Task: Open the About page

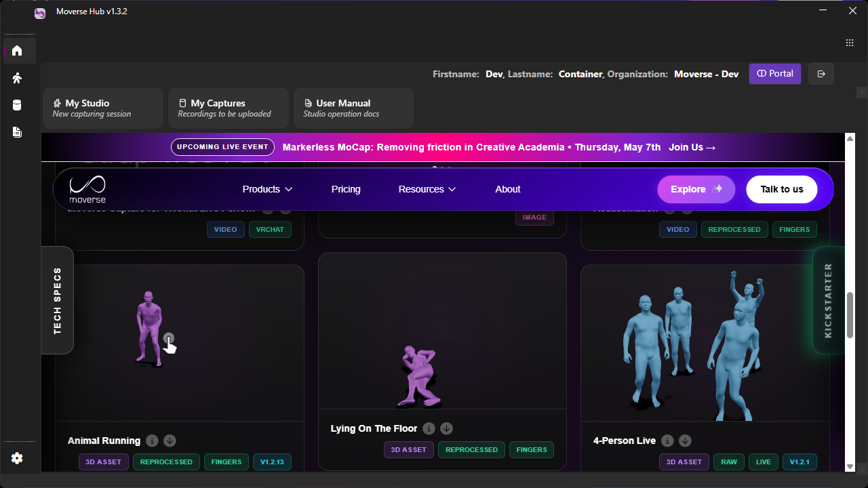Action: (508, 189)
